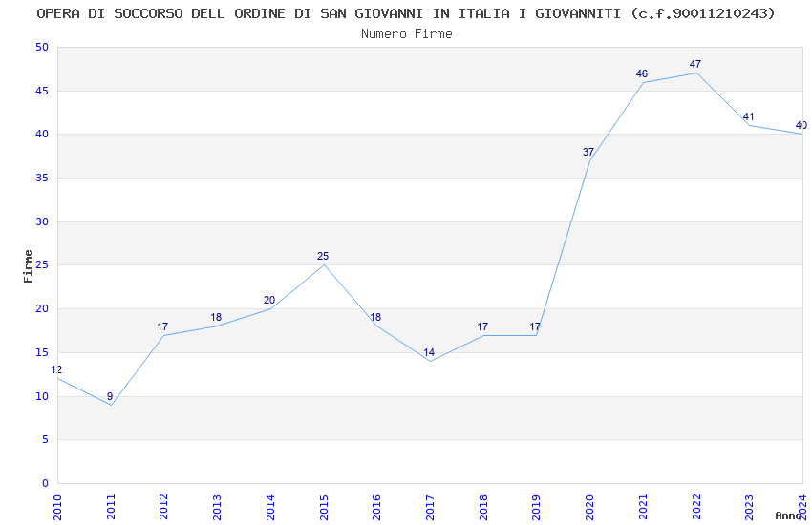Select the x-axis tick label 2019

(x=537, y=508)
